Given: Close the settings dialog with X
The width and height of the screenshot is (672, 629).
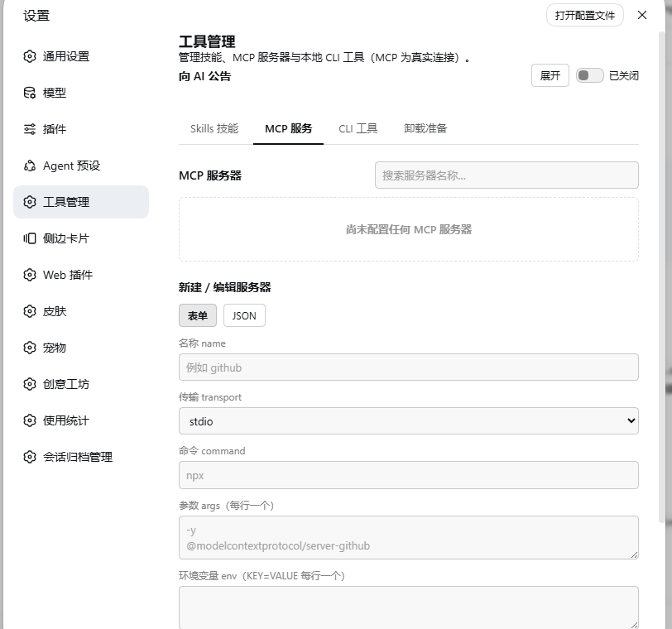Looking at the screenshot, I should pos(642,15).
